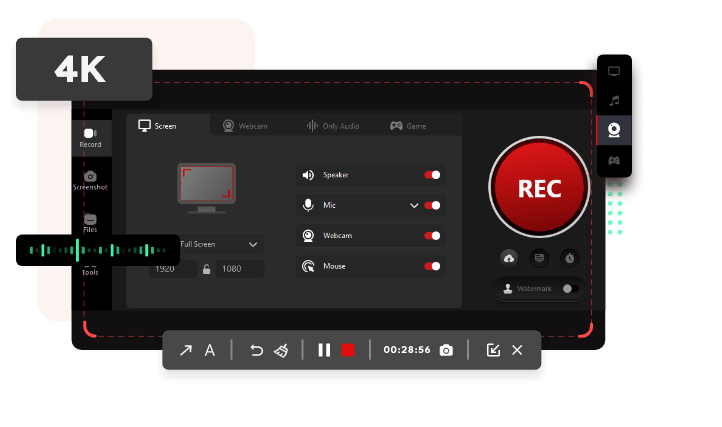Undo the last annotation
The height and width of the screenshot is (427, 722).
coord(256,350)
